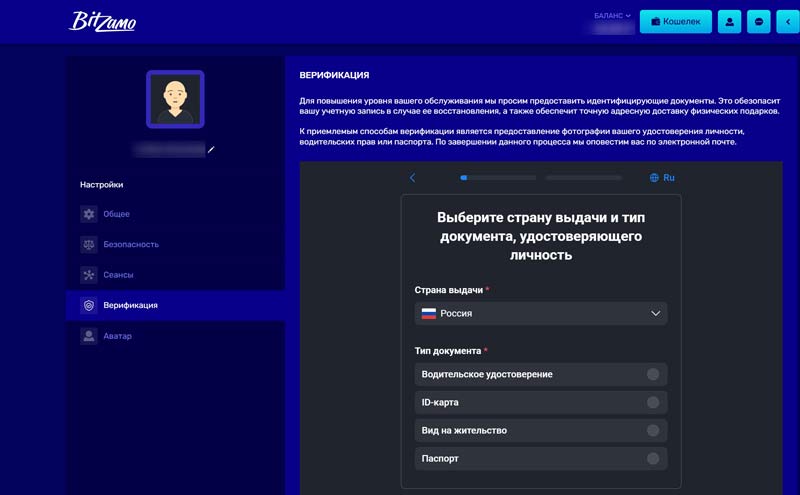
Task: Click the Кошелек wallet button
Action: point(675,21)
